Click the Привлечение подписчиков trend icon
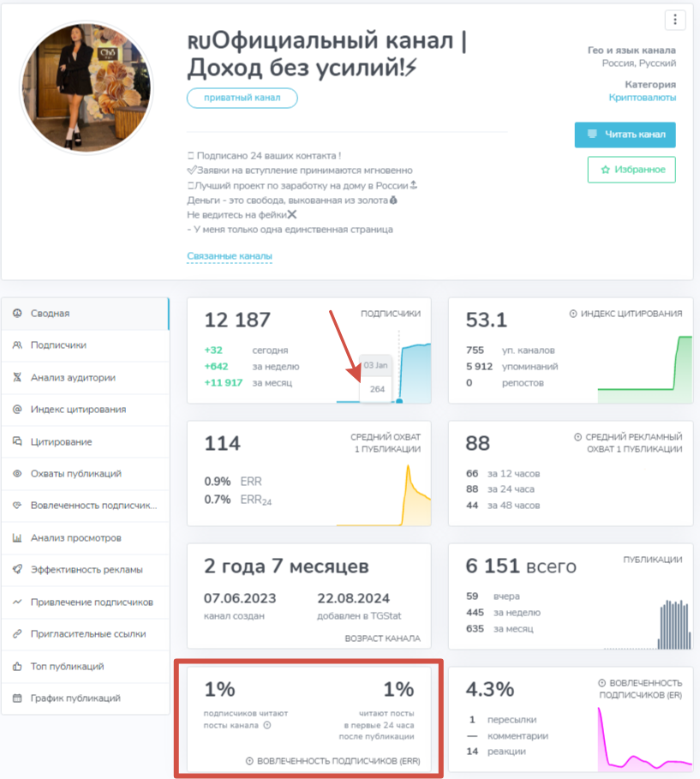 click(17, 602)
